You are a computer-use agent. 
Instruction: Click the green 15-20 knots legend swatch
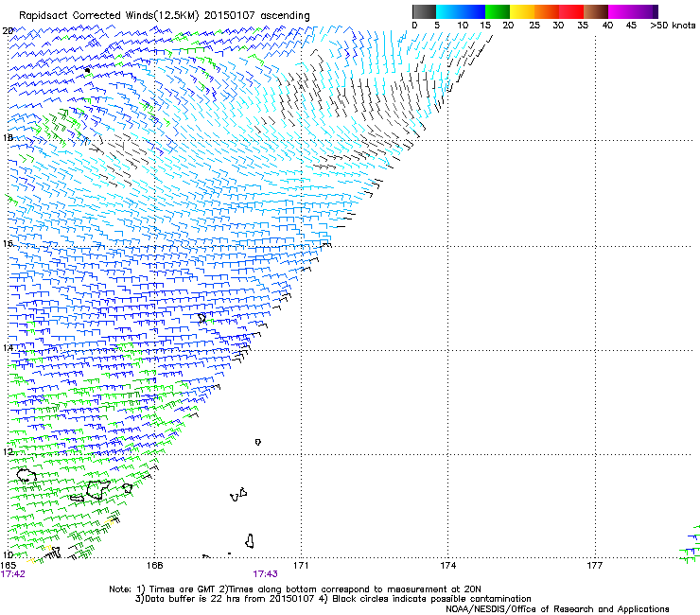498,11
